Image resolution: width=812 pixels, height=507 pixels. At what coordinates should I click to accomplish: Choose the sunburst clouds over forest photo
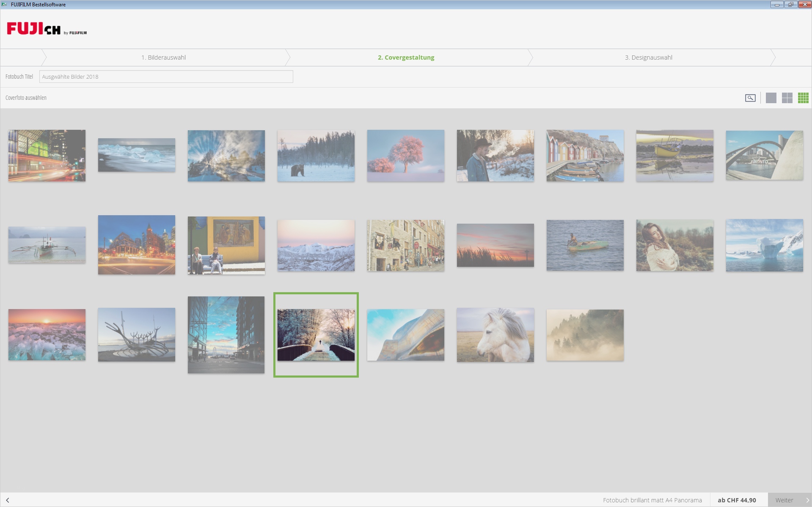point(226,156)
